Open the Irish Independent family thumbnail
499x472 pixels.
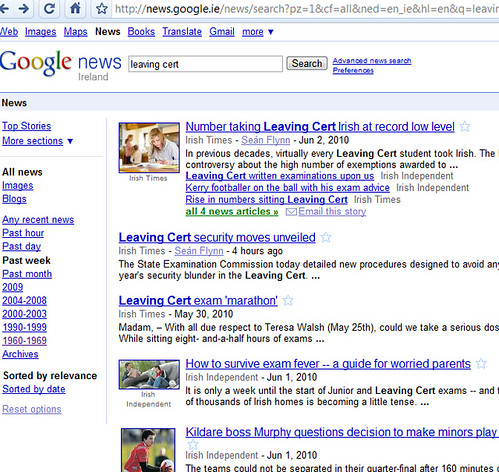click(x=149, y=374)
